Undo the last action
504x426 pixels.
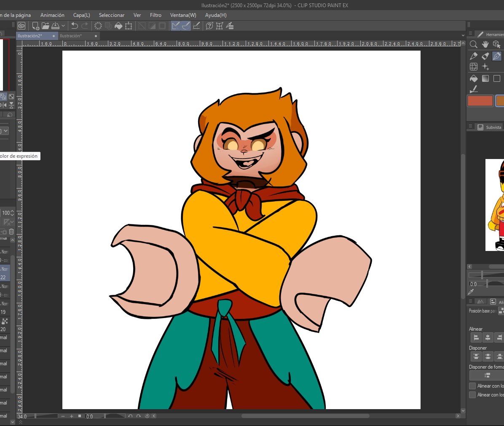[75, 26]
